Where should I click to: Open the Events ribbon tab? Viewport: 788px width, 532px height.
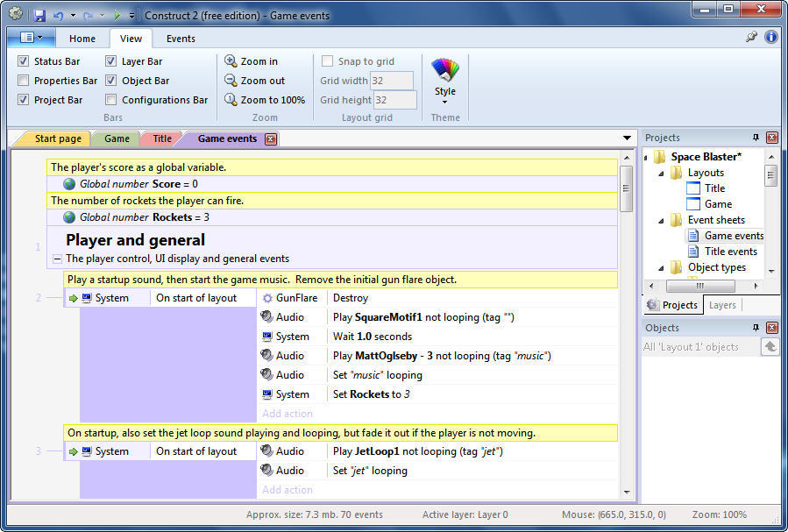pos(181,39)
